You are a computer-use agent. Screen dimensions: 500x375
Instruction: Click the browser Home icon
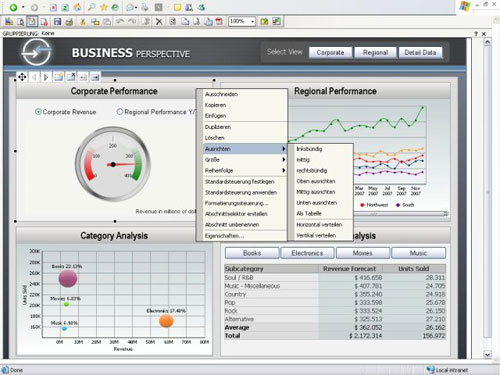pos(77,7)
